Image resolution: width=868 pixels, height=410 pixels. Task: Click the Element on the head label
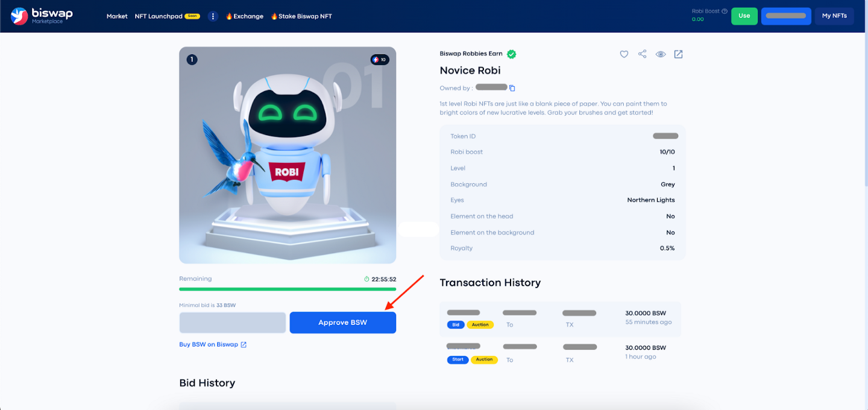pyautogui.click(x=482, y=216)
